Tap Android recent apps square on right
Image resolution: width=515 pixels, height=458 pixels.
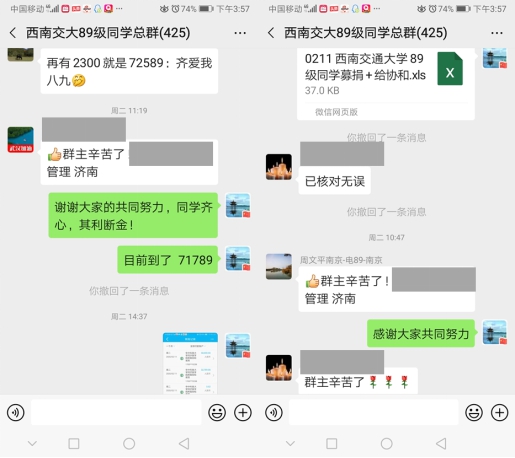pyautogui.click(x=331, y=444)
